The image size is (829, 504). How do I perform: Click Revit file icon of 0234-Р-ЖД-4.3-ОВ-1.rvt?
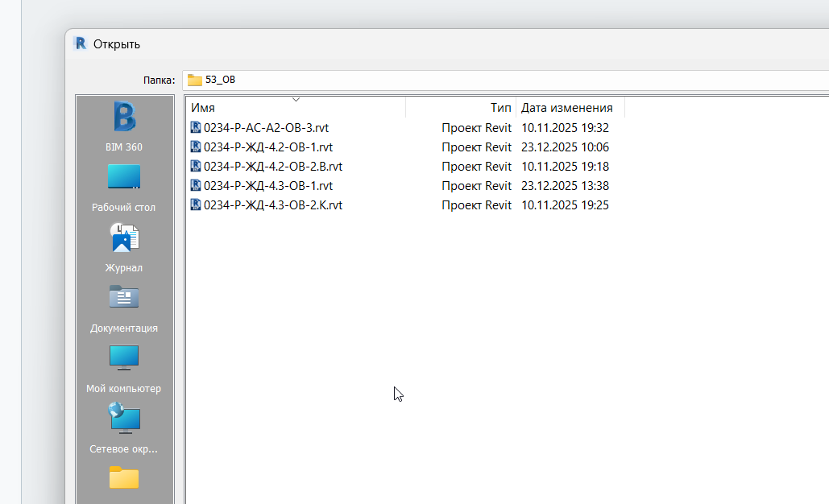[196, 185]
